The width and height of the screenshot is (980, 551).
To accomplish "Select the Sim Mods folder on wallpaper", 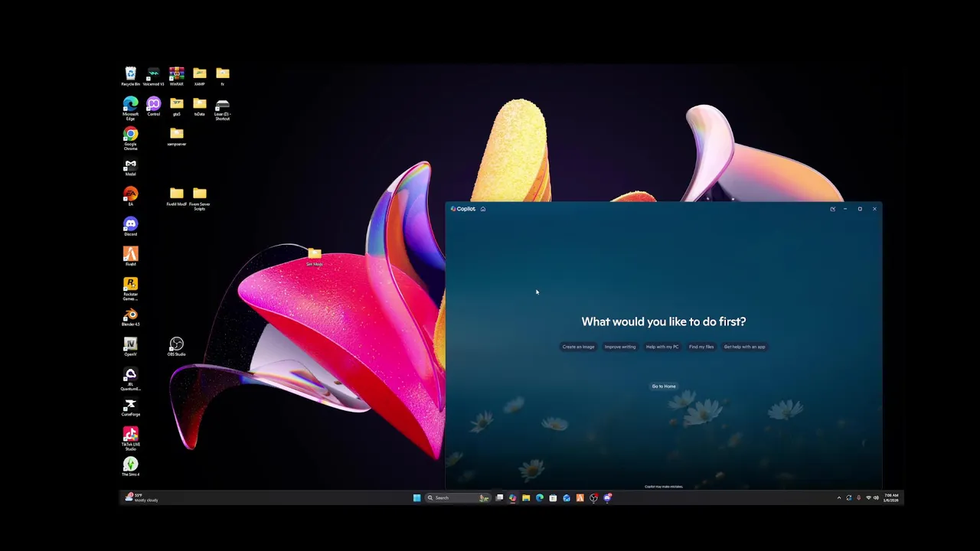I will point(314,257).
